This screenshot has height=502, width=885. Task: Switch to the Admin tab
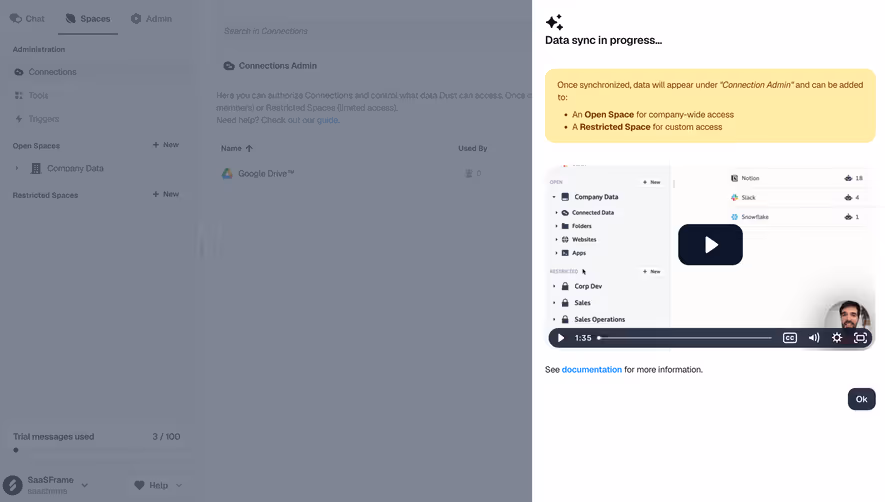[x=151, y=19]
